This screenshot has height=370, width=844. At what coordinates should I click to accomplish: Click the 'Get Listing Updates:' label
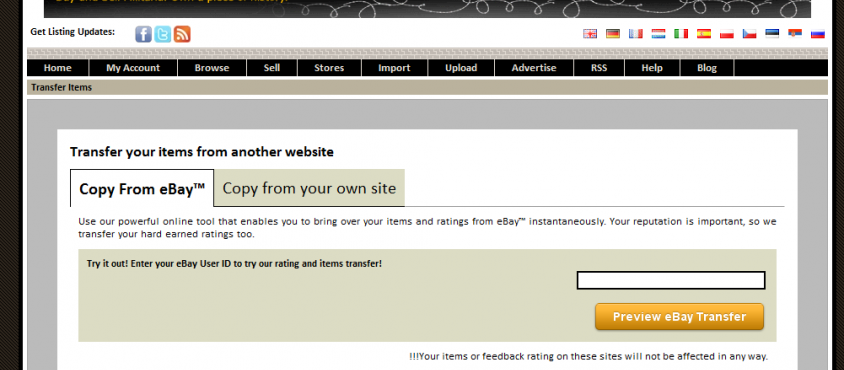coord(73,32)
